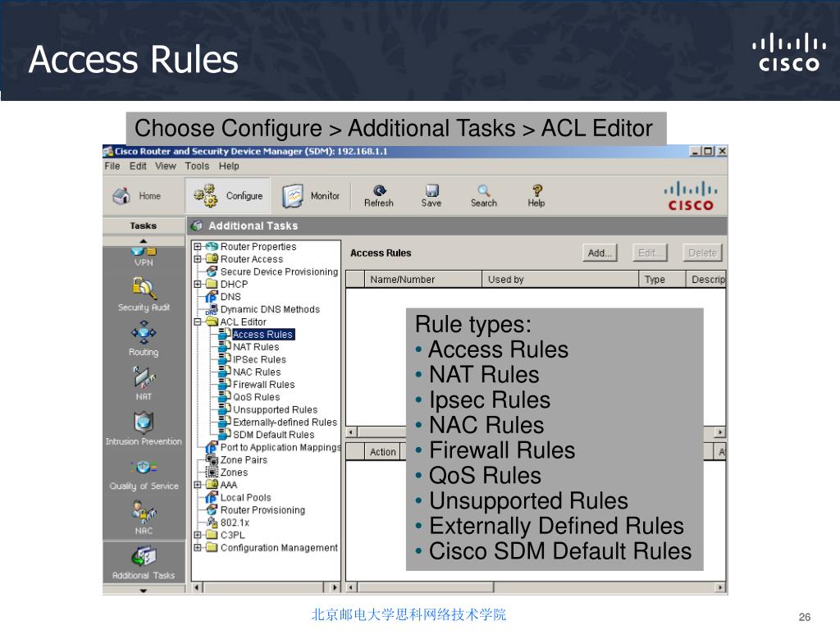Open the Routing task icon
Screen dimensions: 840x630
[144, 332]
